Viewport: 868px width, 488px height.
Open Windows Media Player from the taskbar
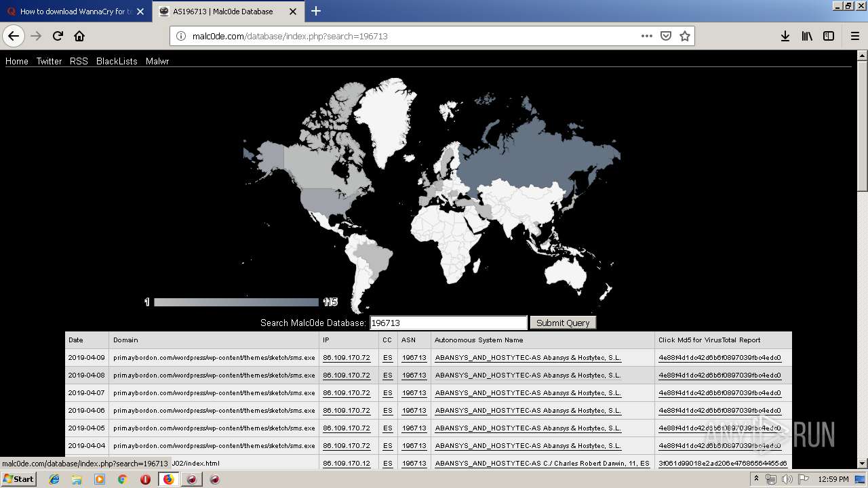pos(100,479)
